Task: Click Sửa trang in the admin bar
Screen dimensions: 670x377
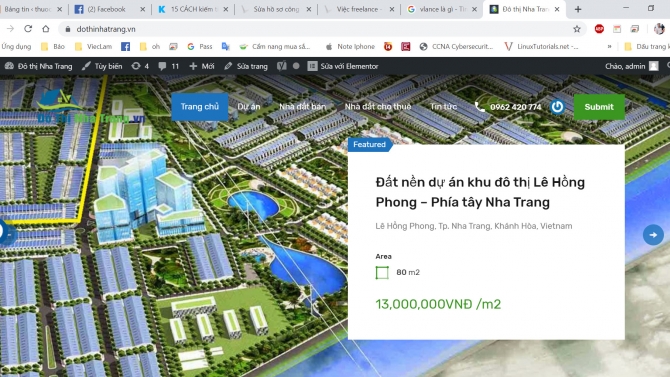Action: [x=246, y=66]
